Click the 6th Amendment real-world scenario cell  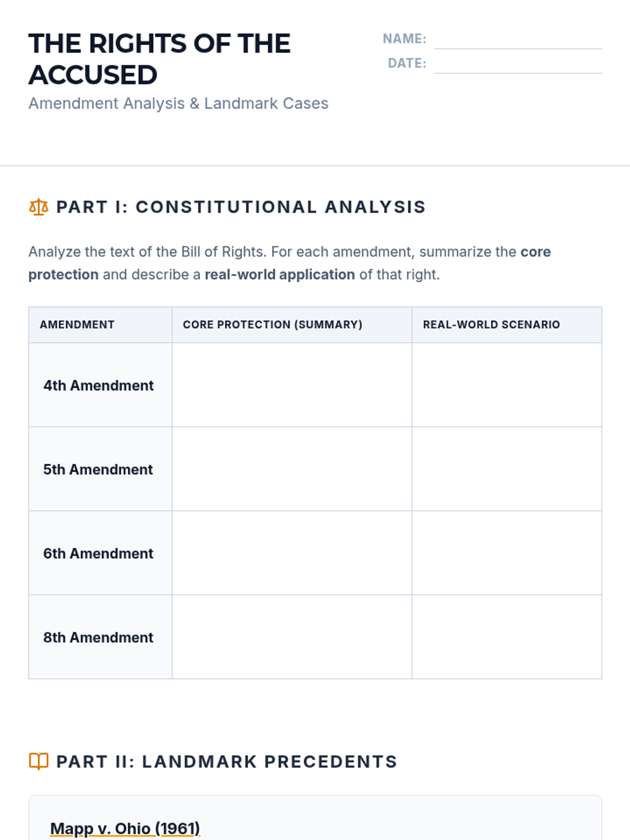(x=507, y=553)
